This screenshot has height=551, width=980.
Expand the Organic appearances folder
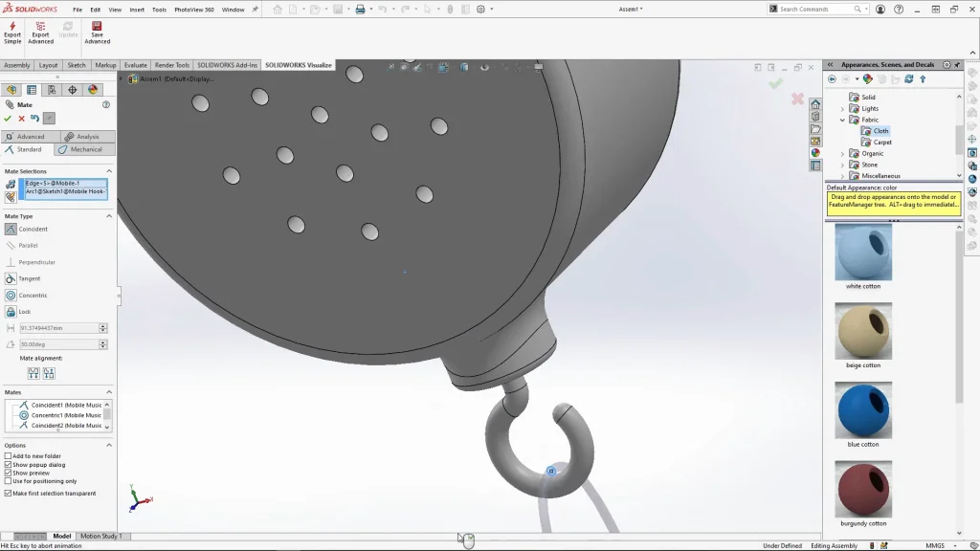(x=843, y=153)
